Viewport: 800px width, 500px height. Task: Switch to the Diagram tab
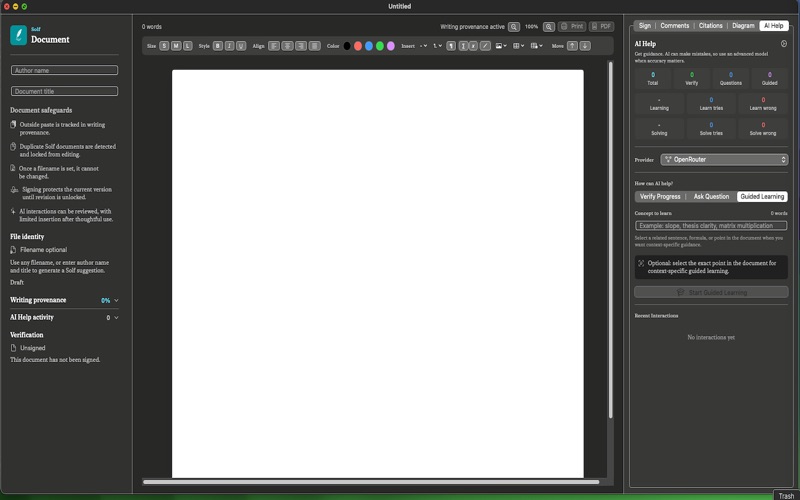(x=743, y=26)
